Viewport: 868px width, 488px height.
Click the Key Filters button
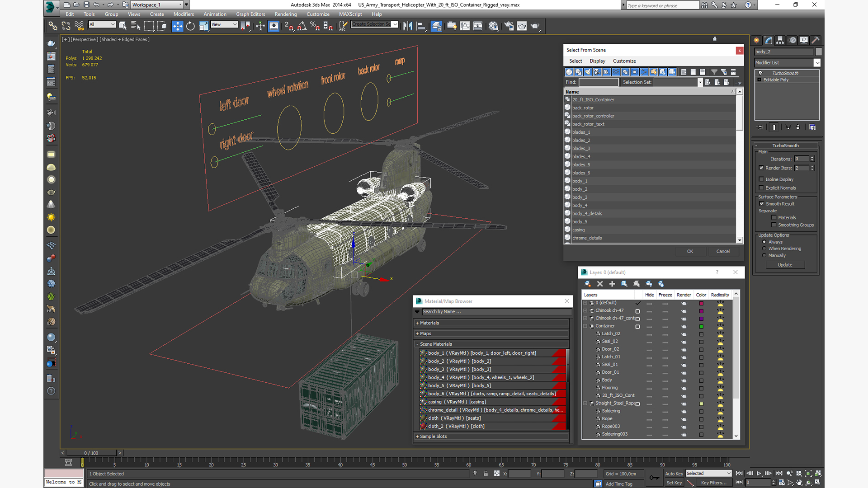[x=714, y=483]
